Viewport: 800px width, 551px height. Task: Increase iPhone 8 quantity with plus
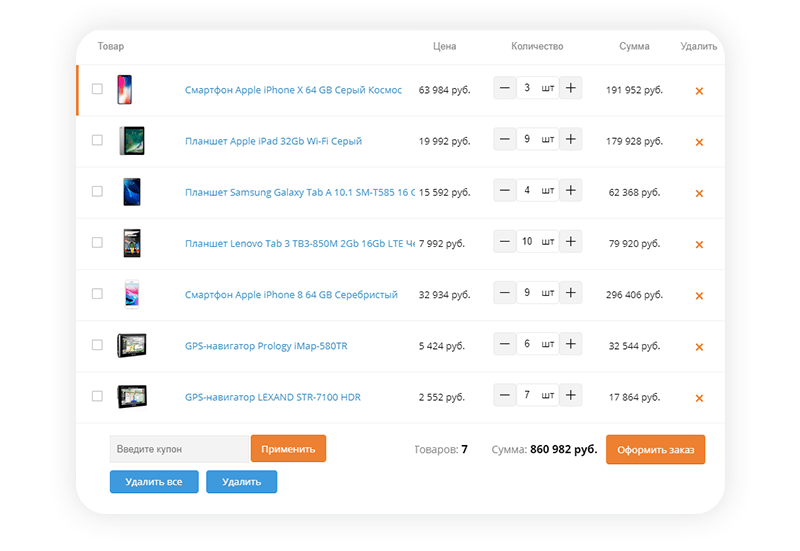click(570, 292)
